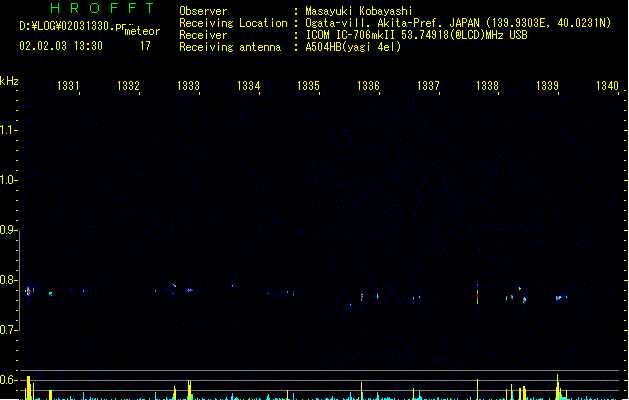This screenshot has height=400, width=629.
Task: Click the 1.1 kHz frequency tick label
Action: (7, 130)
